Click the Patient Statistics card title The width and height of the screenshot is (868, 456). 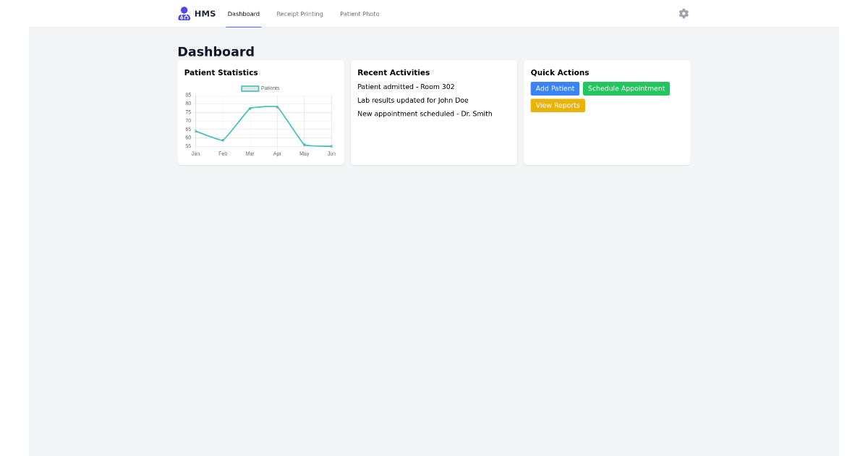click(221, 72)
